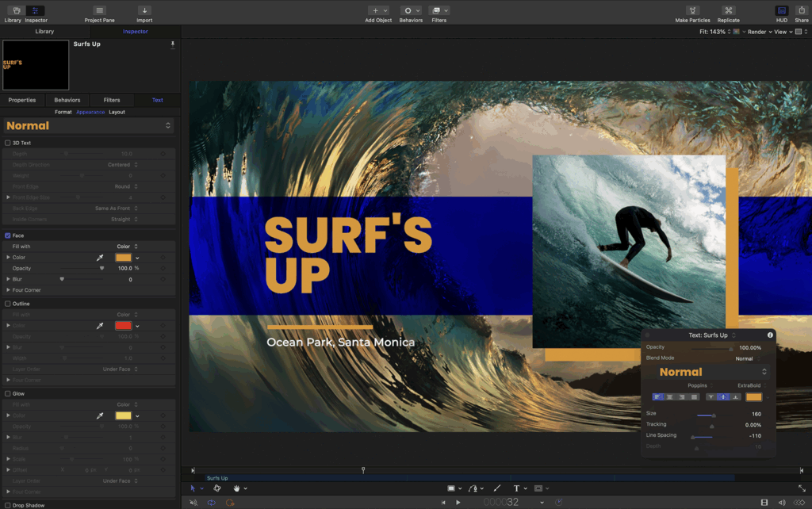Click the Project Pane toolbar icon
The height and width of the screenshot is (509, 812).
99,11
